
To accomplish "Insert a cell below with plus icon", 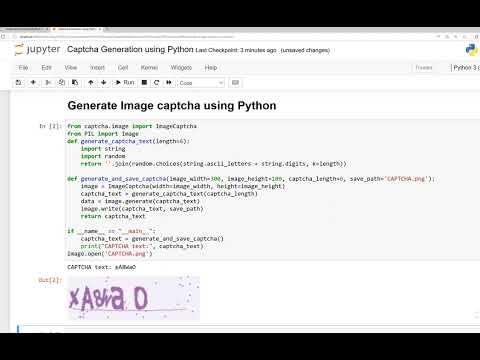I will pyautogui.click(x=33, y=82).
